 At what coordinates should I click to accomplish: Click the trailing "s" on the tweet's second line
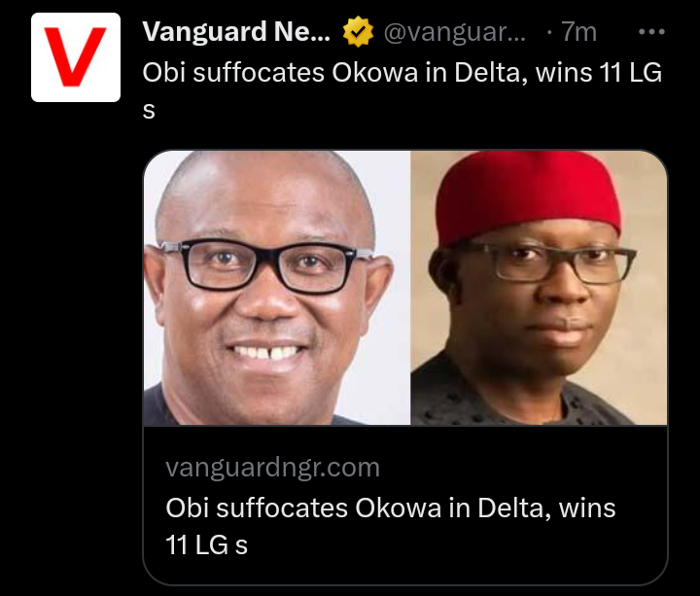(149, 111)
